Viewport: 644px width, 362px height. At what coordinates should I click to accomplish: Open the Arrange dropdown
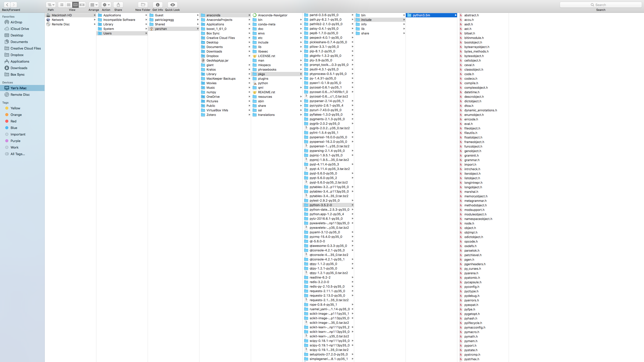(94, 5)
